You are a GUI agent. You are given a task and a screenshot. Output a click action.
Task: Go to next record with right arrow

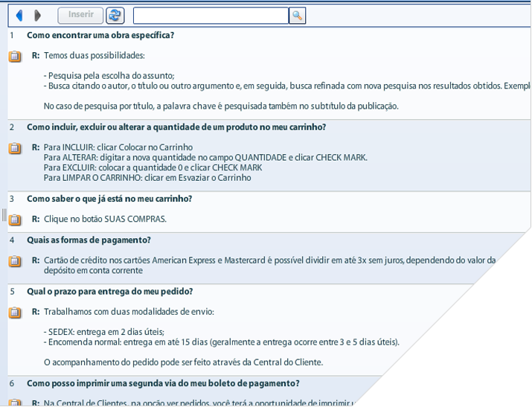37,16
